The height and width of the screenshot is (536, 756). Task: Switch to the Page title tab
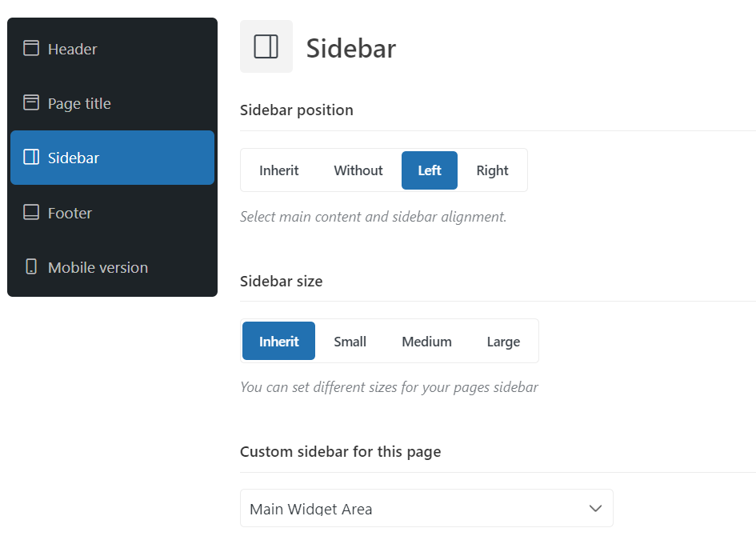pyautogui.click(x=112, y=102)
